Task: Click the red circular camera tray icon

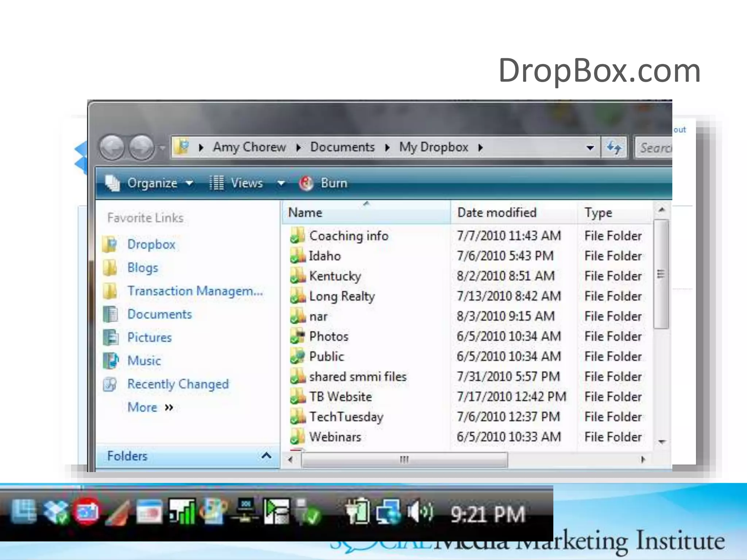Action: coord(86,512)
